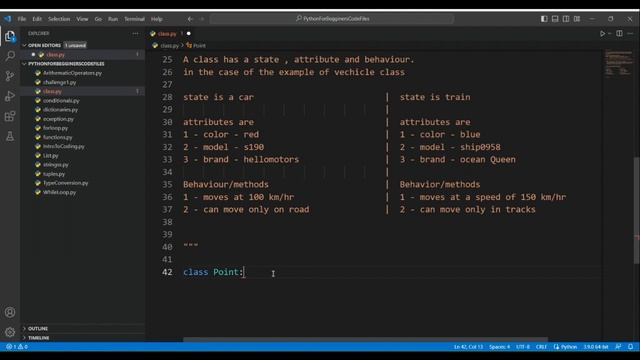The width and height of the screenshot is (640, 360).
Task: Click Ln 42, Col 13 cursor position status
Action: (468, 347)
